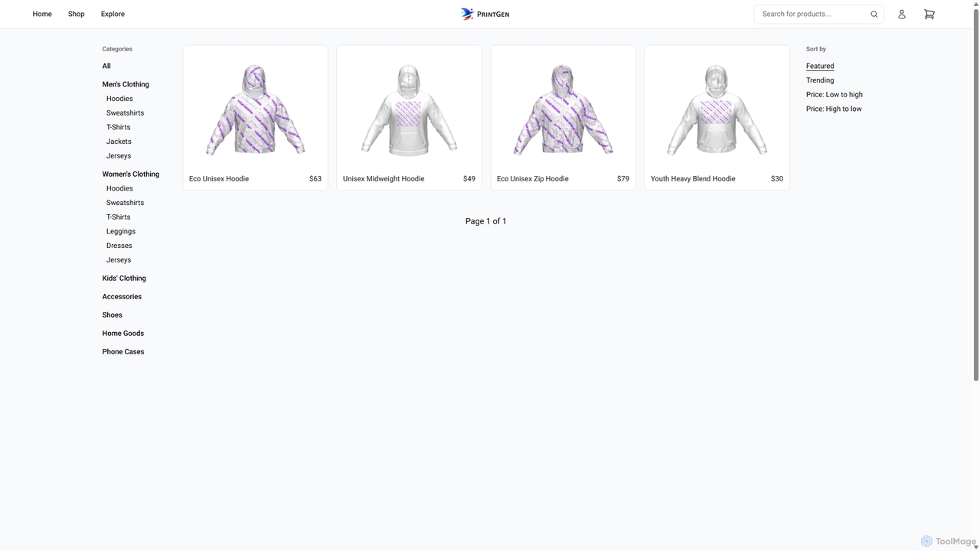
Task: Sort products by Featured
Action: (x=820, y=66)
